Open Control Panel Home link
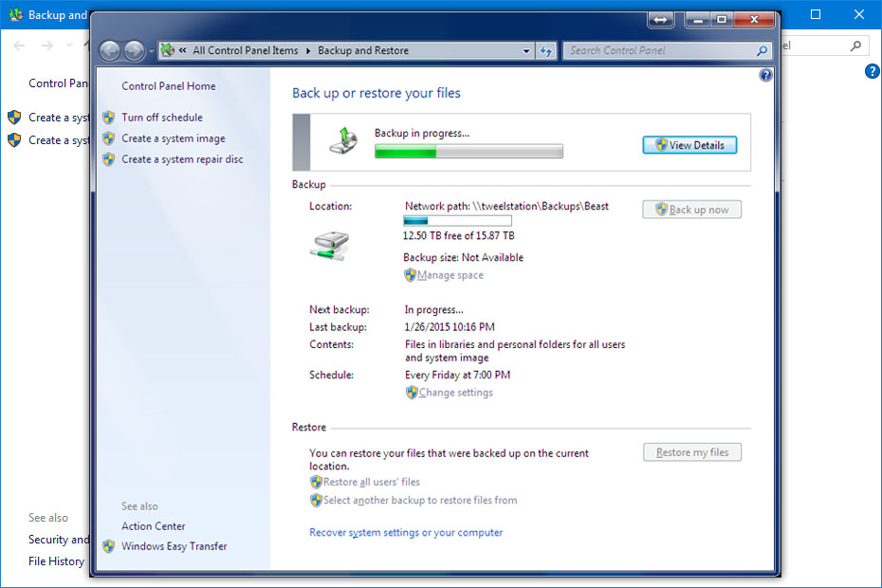Screen dimensions: 882x588 coord(169,86)
